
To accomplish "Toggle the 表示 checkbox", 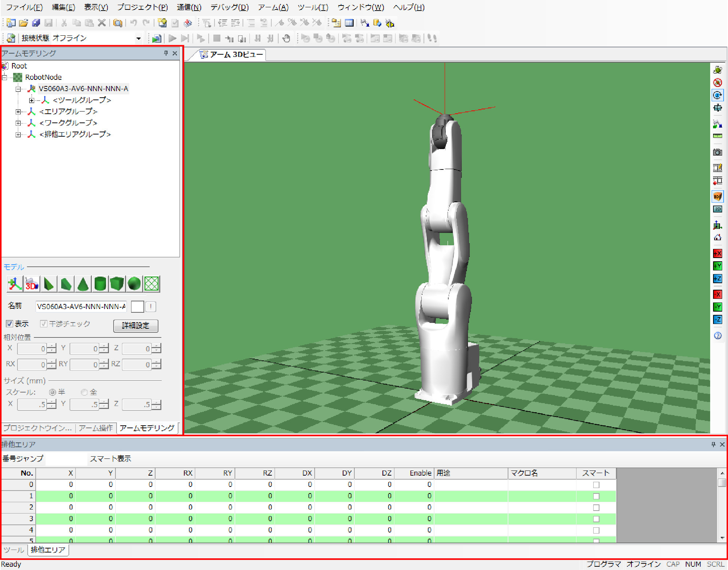I will pos(9,324).
